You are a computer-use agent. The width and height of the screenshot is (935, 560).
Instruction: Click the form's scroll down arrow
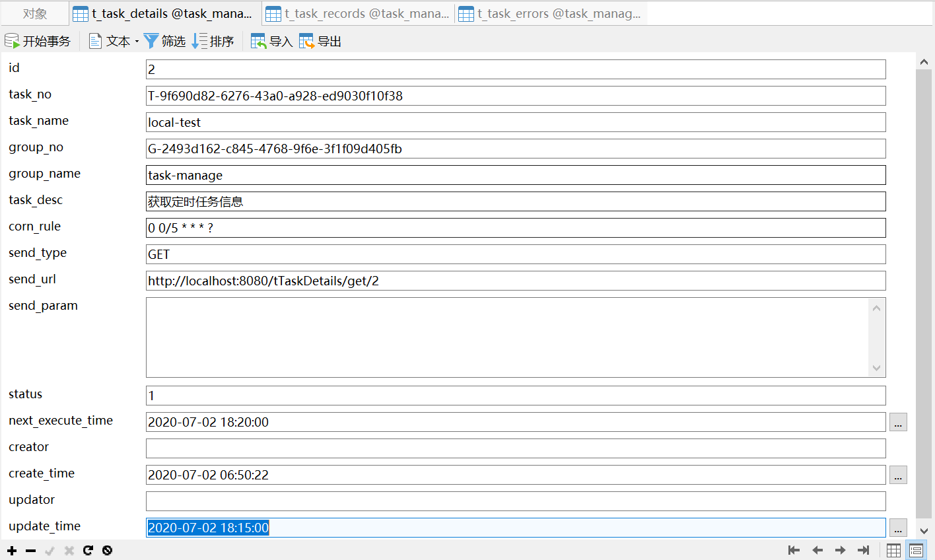(x=924, y=530)
